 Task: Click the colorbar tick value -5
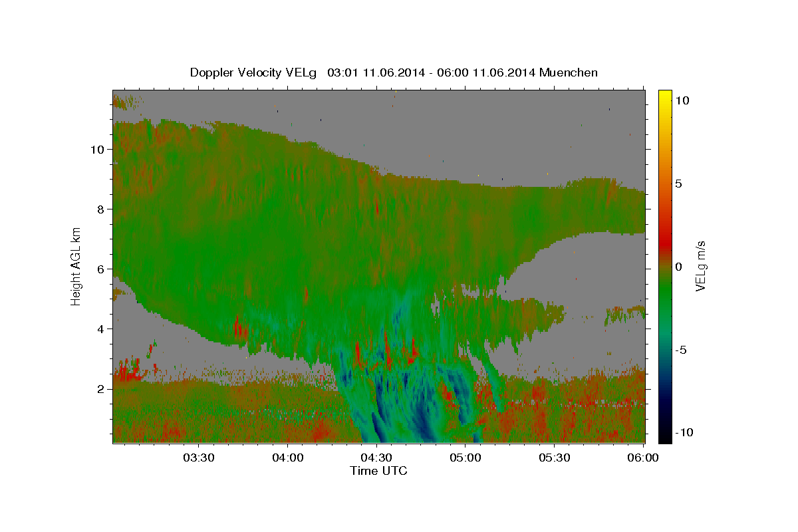[x=681, y=349]
